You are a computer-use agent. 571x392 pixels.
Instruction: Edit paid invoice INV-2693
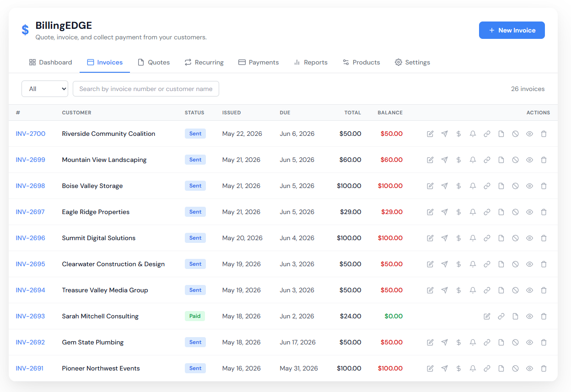(487, 317)
